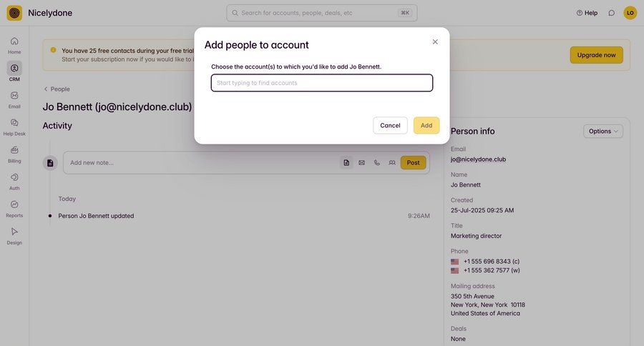The image size is (644, 346).
Task: Select the phone call activity icon
Action: [x=376, y=163]
